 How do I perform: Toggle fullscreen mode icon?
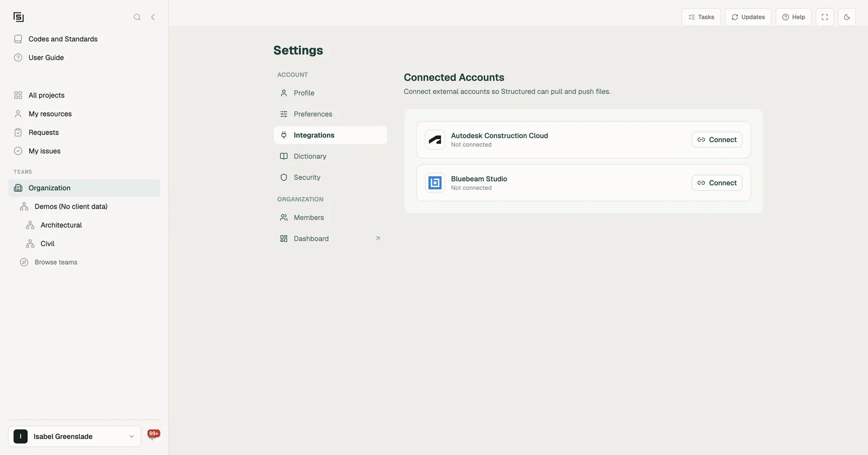tap(825, 17)
